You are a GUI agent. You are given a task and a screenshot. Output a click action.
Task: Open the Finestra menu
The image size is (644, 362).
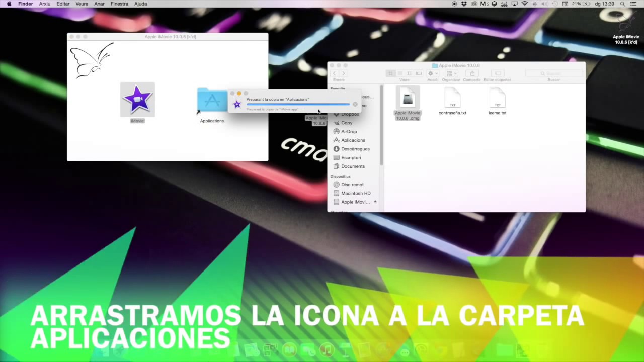pyautogui.click(x=119, y=4)
